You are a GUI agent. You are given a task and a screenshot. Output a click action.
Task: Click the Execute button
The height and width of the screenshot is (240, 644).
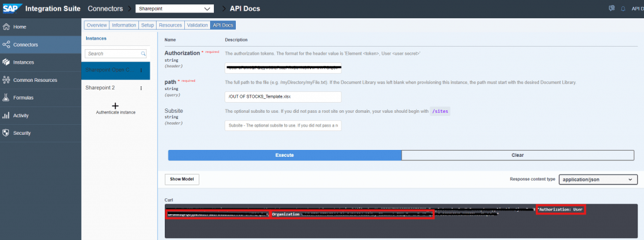click(x=284, y=155)
